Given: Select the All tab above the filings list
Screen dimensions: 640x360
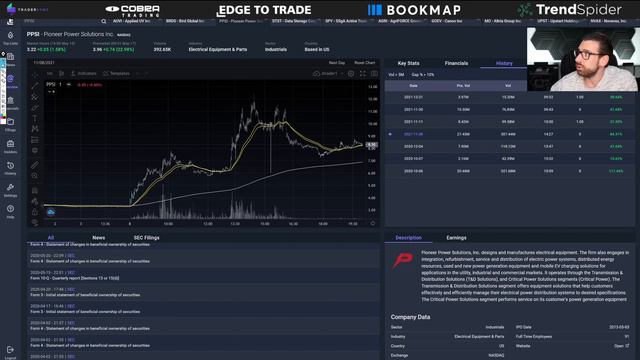Looking at the screenshot, I should click(x=51, y=238).
